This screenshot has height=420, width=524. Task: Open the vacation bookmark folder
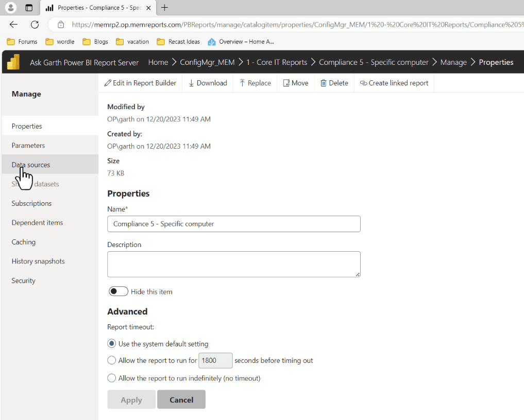coord(132,42)
